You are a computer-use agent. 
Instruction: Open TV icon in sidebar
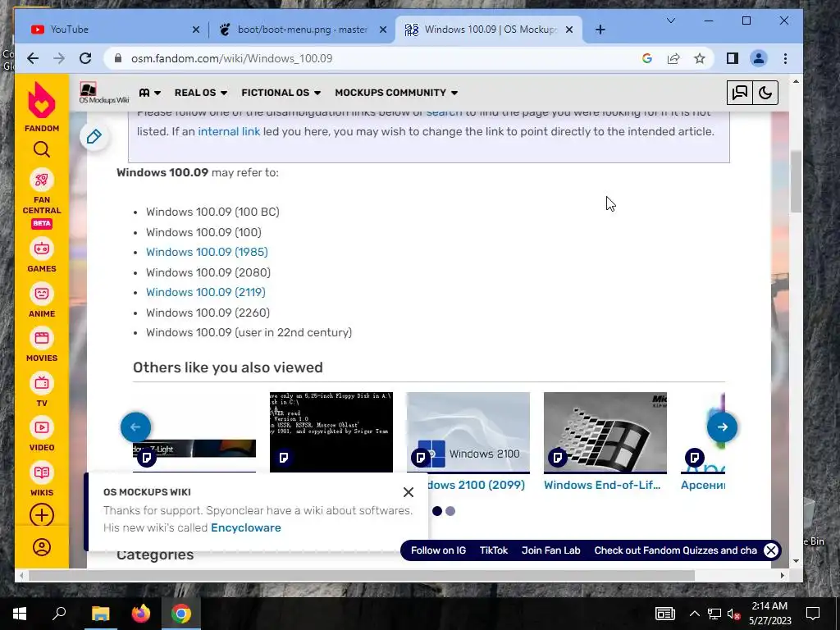[42, 383]
